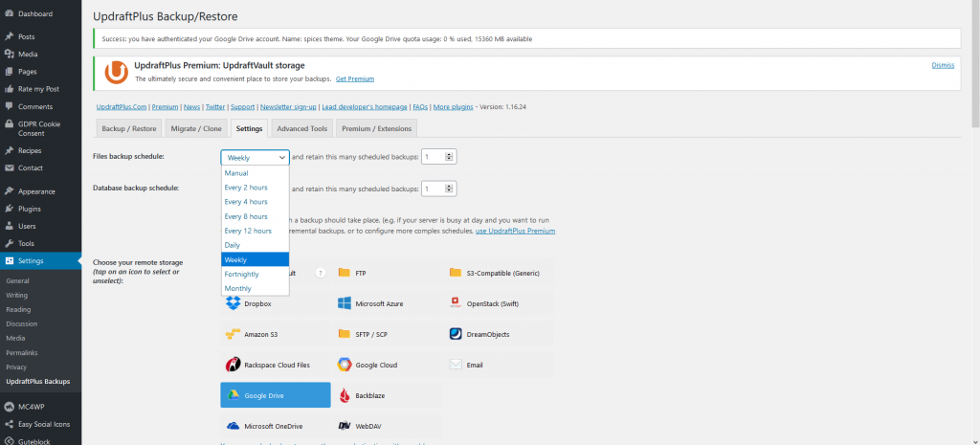Select Google Cloud storage icon
Screen dimensions: 980x445
(345, 365)
